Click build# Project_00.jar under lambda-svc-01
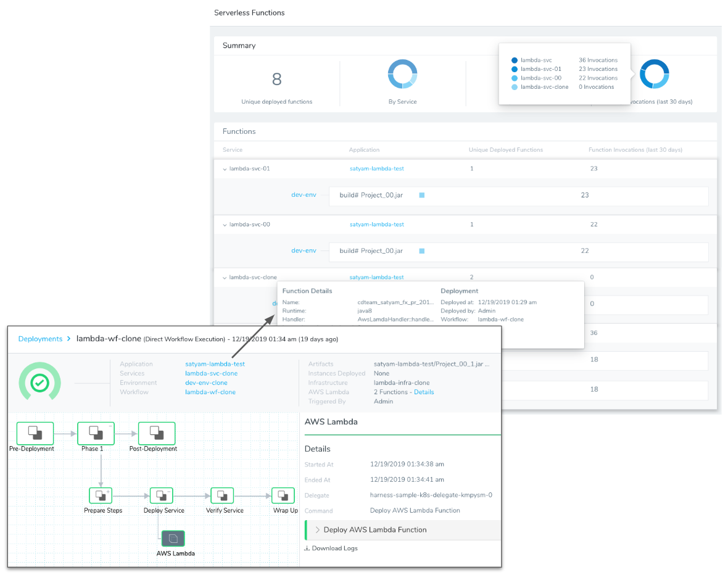The width and height of the screenshot is (728, 575). (x=371, y=195)
